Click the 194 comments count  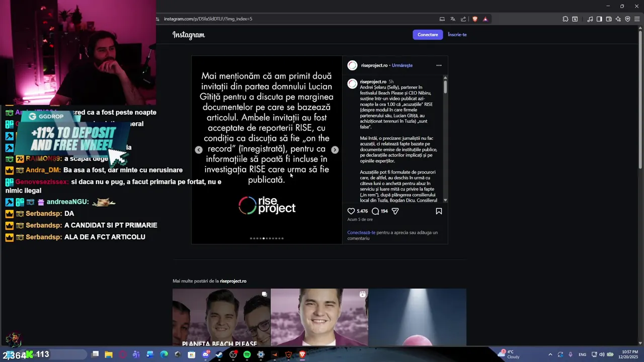click(384, 211)
